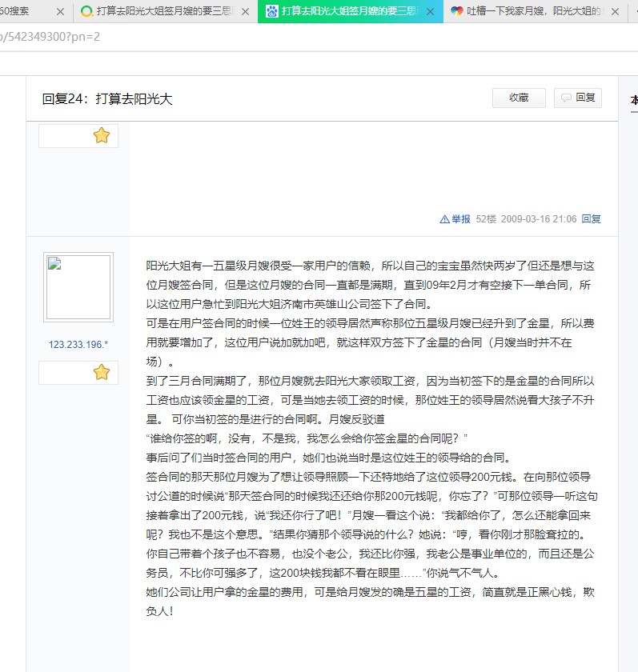Viewport: 638px width, 672px height.
Task: Open the poster profile 123.233.196.*
Action: pyautogui.click(x=78, y=345)
